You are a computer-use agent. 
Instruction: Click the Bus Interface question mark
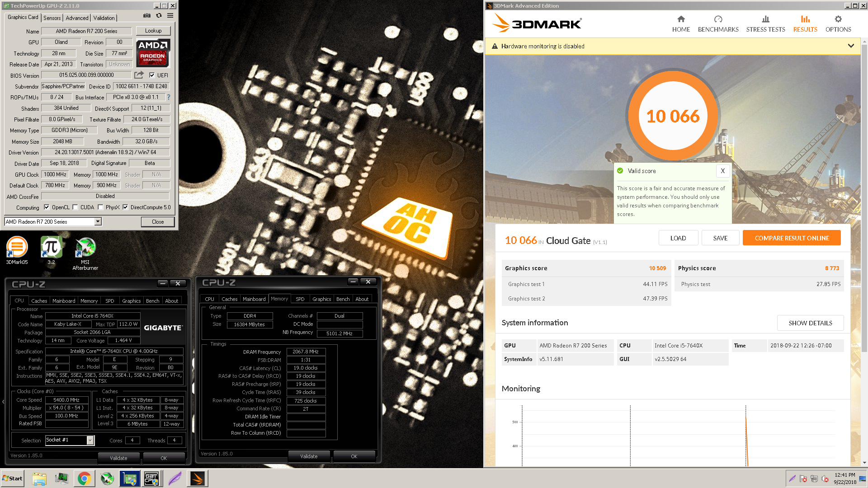pyautogui.click(x=169, y=97)
